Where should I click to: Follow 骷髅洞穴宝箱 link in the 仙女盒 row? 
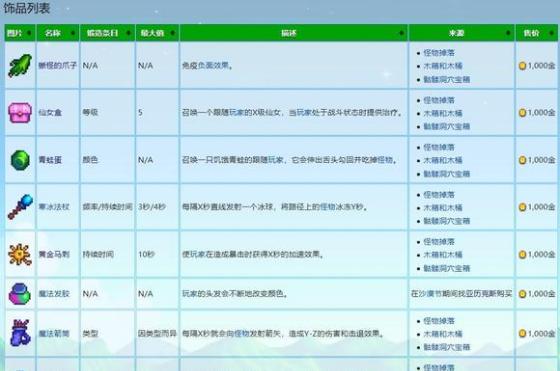tap(446, 126)
